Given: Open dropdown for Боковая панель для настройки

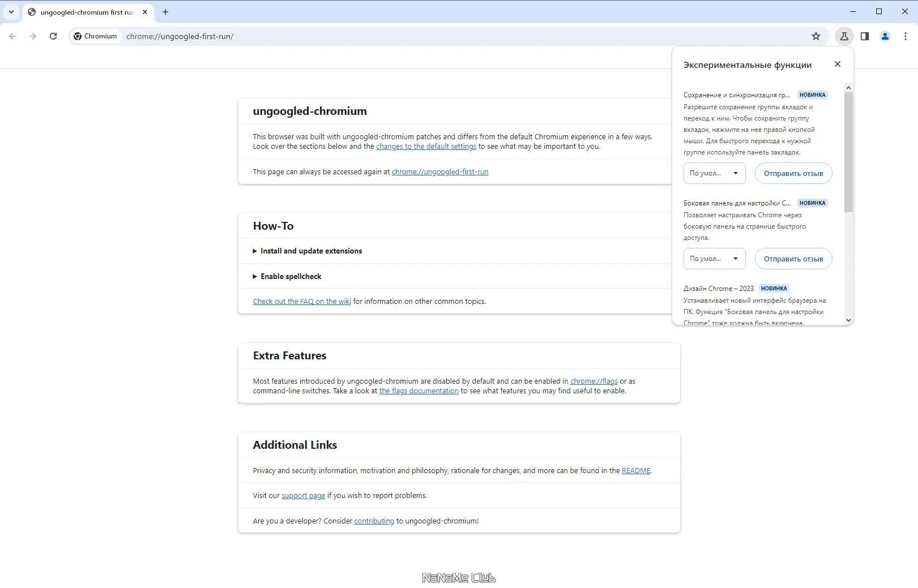Looking at the screenshot, I should [x=715, y=259].
